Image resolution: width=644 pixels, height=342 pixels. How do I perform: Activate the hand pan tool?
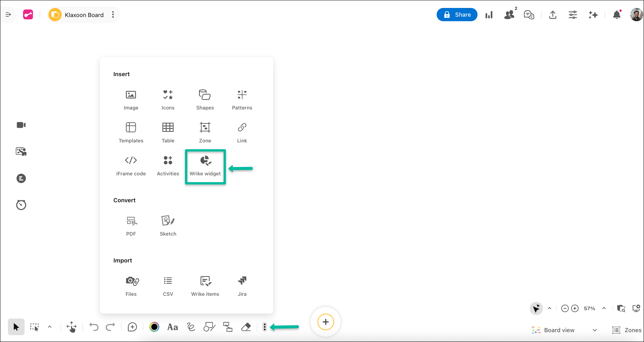71,326
